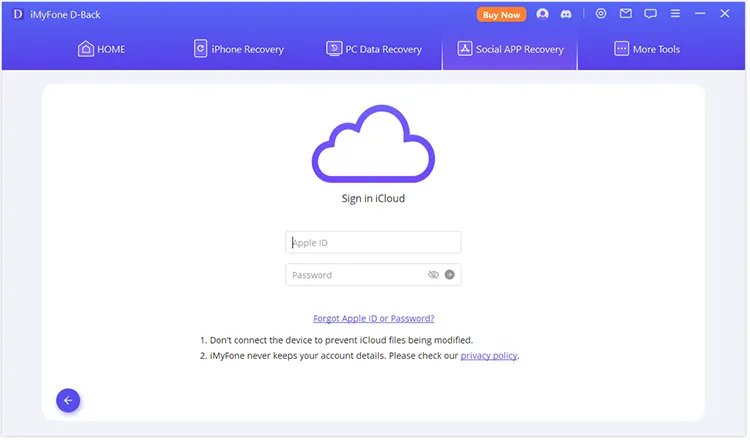Open Forgot Apple ID or Password link

(374, 319)
